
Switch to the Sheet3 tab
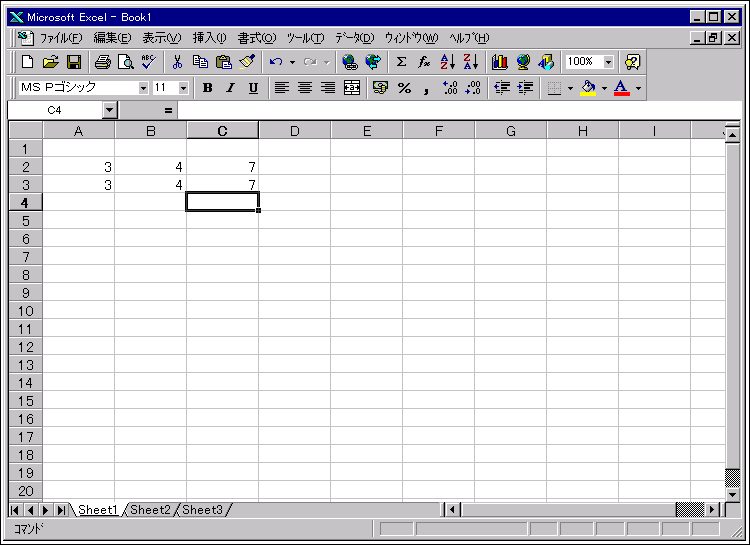point(202,510)
